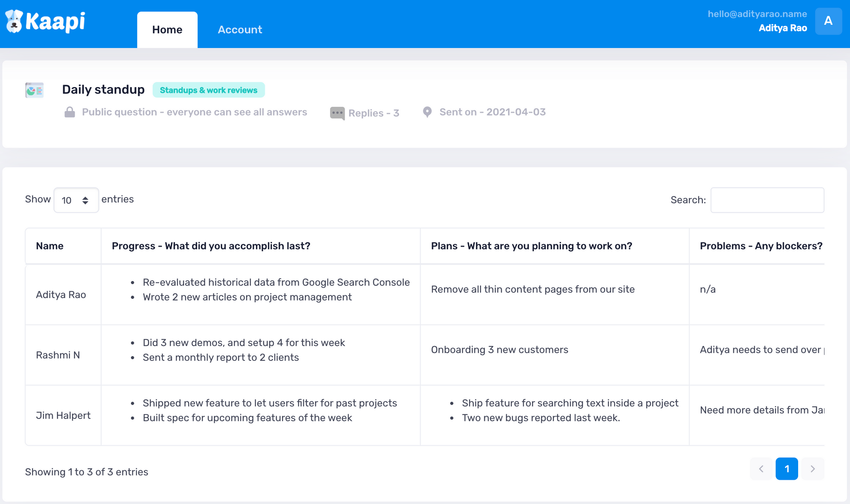Viewport: 850px width, 504px height.
Task: Click the Jim Halpert name cell
Action: [63, 415]
